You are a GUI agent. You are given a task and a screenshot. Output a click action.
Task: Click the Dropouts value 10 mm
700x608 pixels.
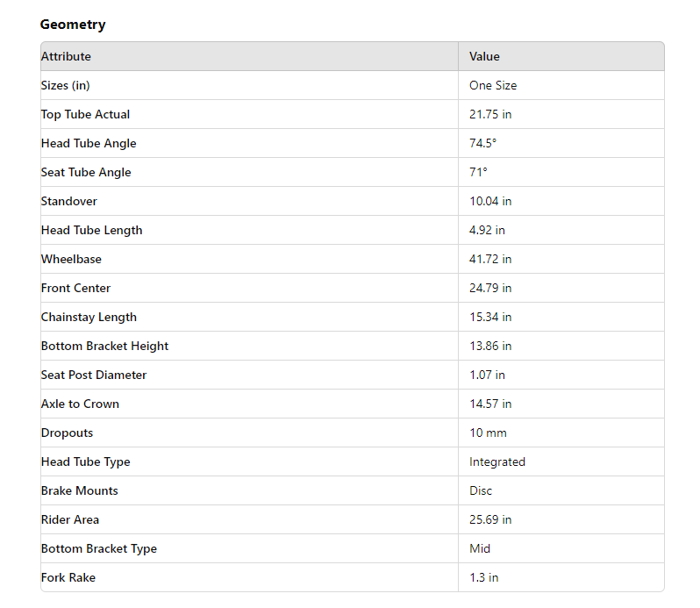point(488,433)
